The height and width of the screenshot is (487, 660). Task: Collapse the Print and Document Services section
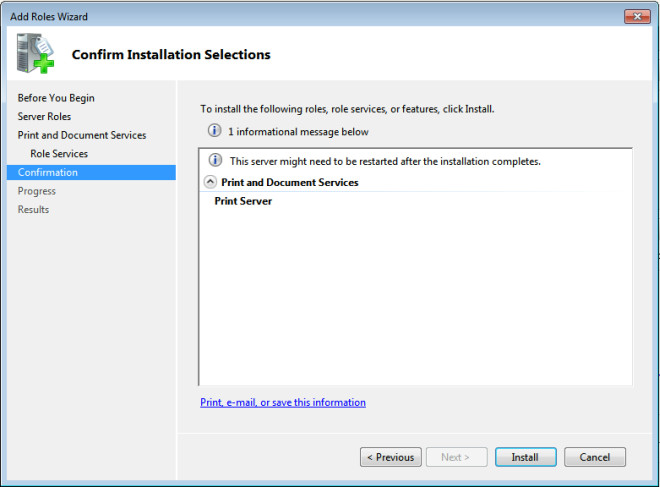(210, 182)
